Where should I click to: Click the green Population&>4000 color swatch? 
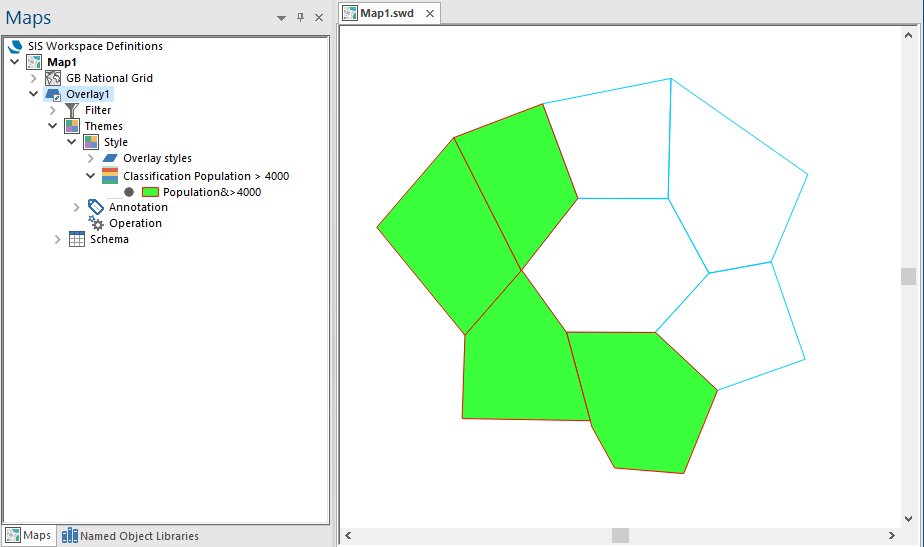[x=150, y=192]
